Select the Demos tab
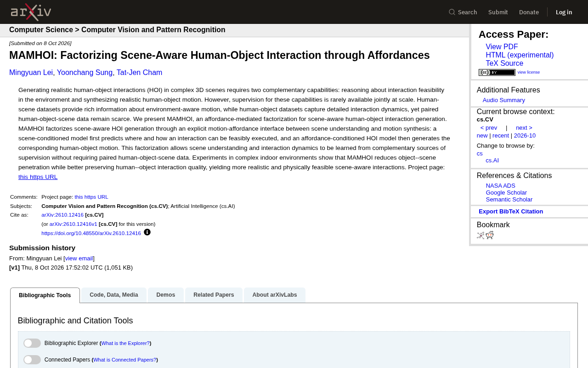Screen dimensions: 588x368 coord(166,295)
